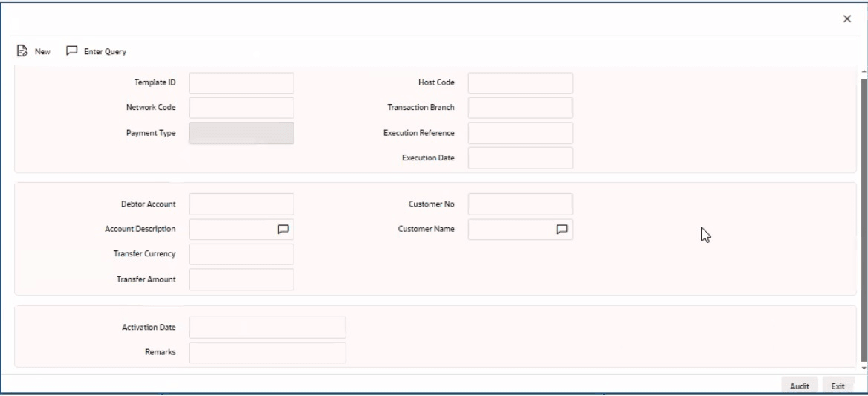Focus the Template ID input field
Viewport: 868px width, 396px height.
pos(242,83)
